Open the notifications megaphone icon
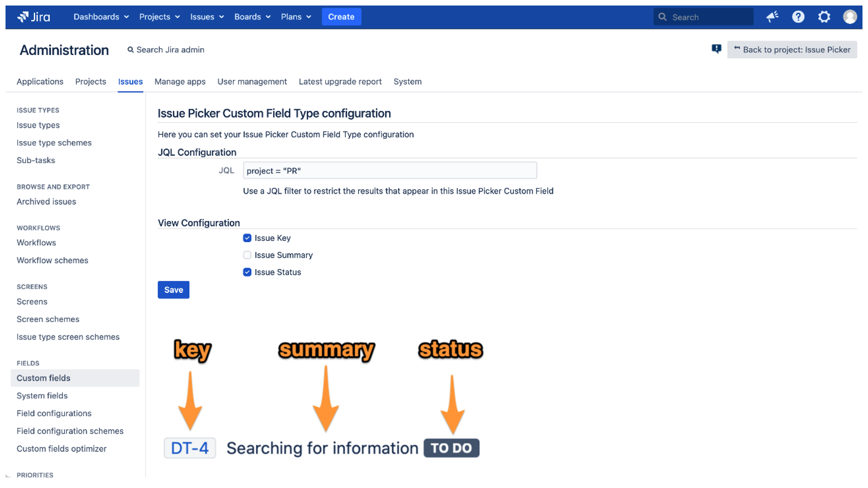 click(x=772, y=17)
